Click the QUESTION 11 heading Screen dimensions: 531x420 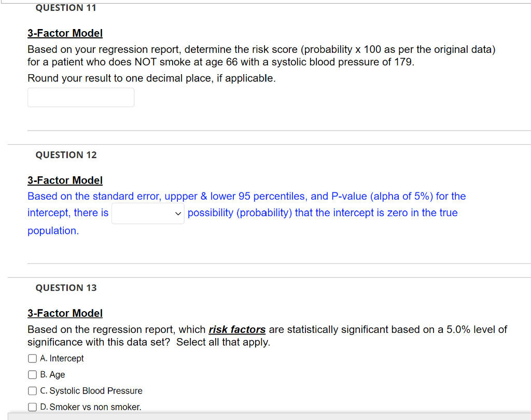tap(65, 8)
